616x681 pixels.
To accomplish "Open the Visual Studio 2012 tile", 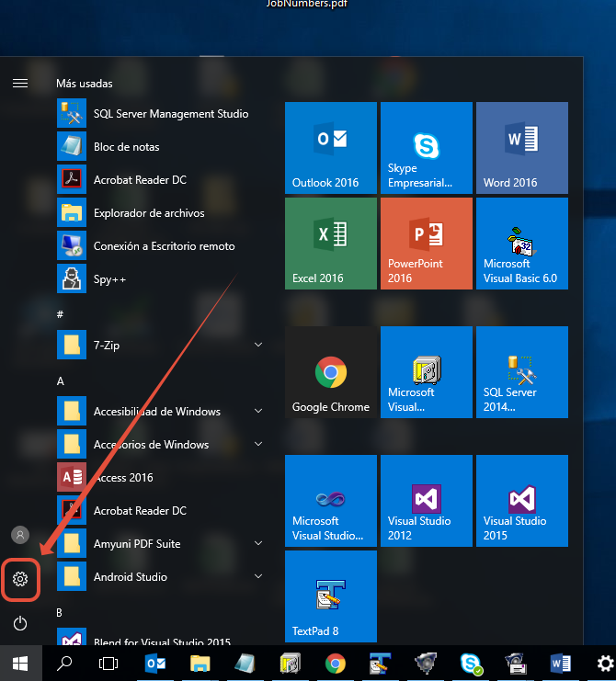I will point(427,500).
